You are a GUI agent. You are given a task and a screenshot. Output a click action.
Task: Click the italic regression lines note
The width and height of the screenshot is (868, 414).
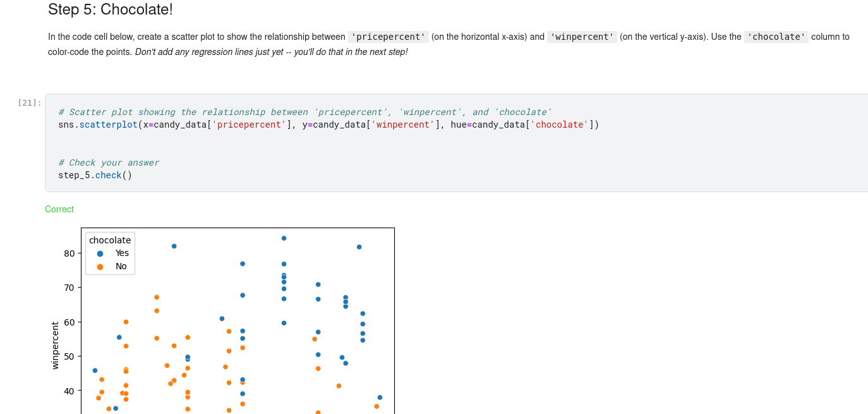[271, 52]
